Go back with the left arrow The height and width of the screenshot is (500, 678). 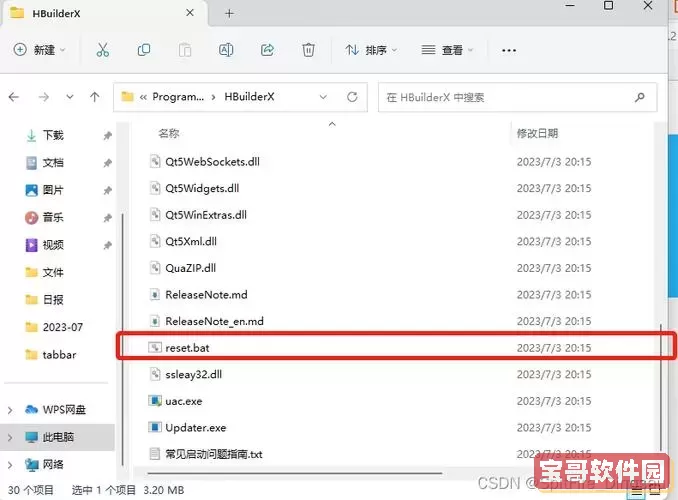pyautogui.click(x=14, y=97)
